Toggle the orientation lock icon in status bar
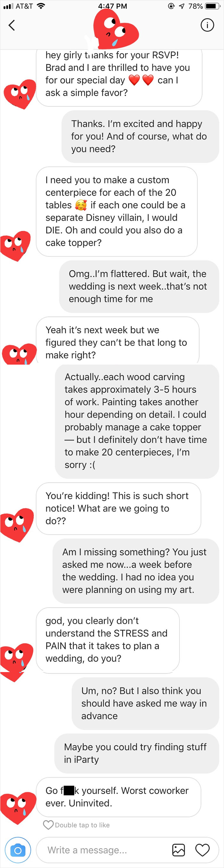 click(x=172, y=6)
